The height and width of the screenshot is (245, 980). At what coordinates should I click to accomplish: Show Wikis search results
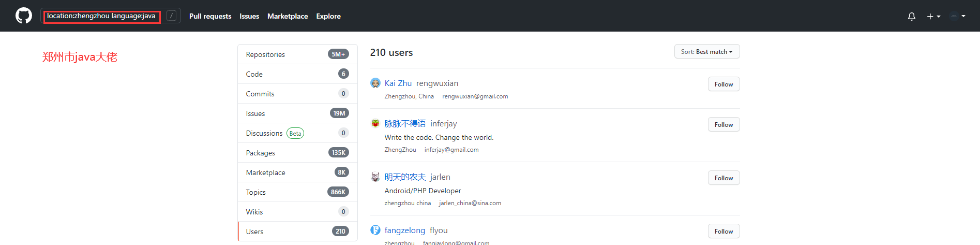click(x=297, y=212)
